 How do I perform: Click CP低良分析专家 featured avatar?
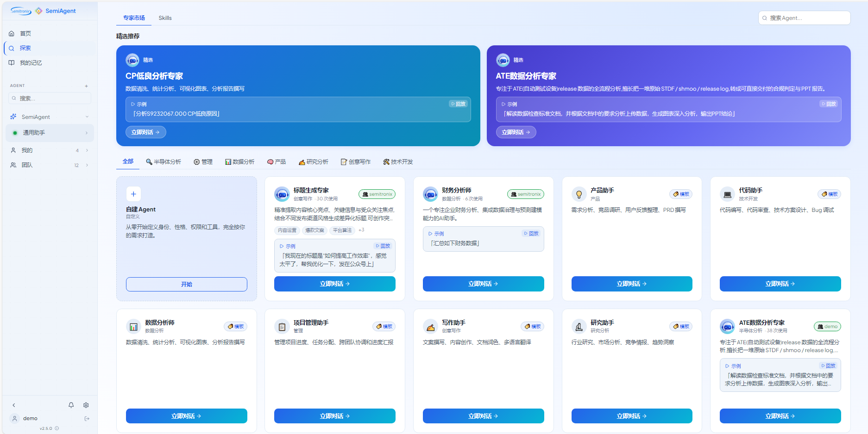(132, 60)
